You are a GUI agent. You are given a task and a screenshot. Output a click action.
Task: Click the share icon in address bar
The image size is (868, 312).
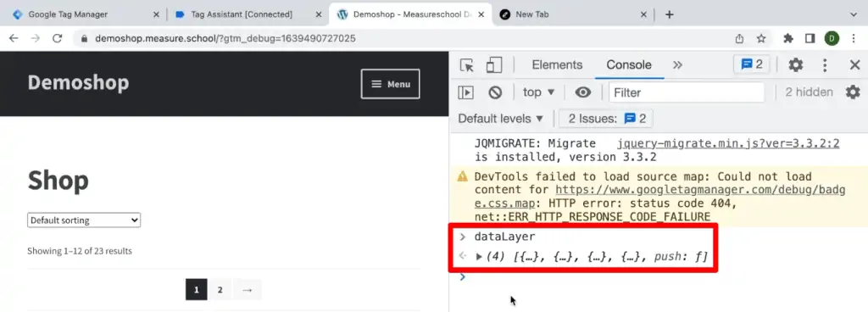point(739,38)
